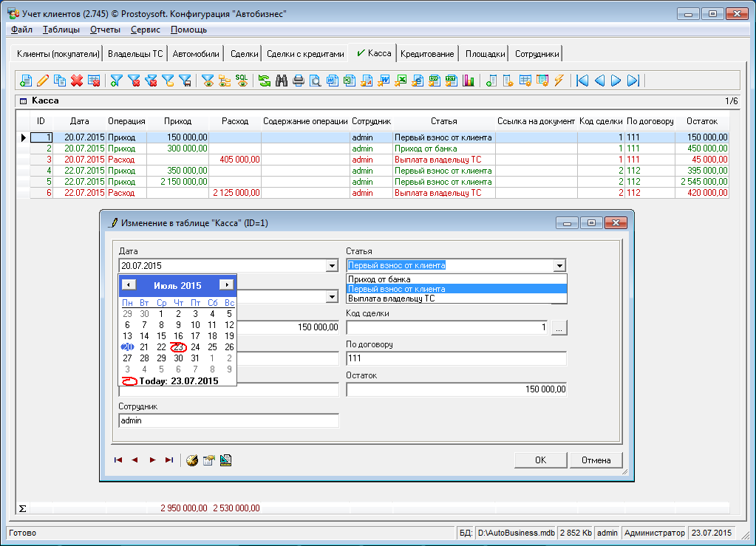Viewport: 756px width, 546px height.
Task: Pick day 15 in the July calendar
Action: click(x=161, y=336)
